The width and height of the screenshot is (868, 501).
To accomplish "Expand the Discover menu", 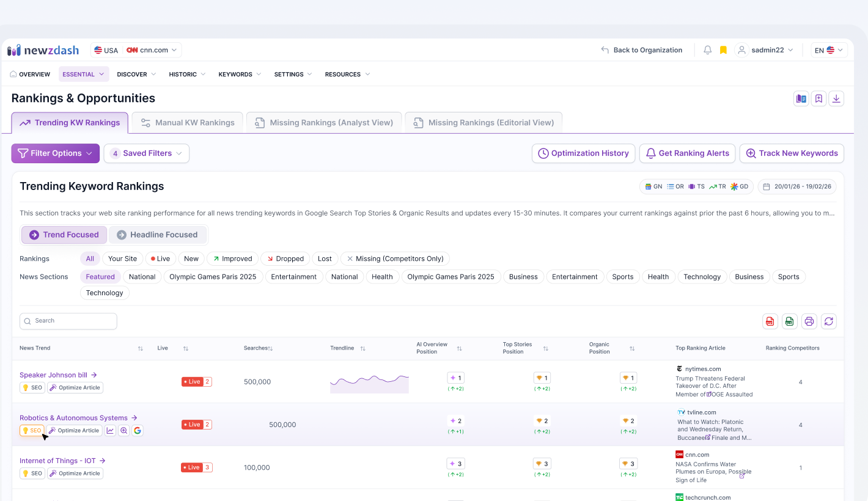I will [136, 75].
